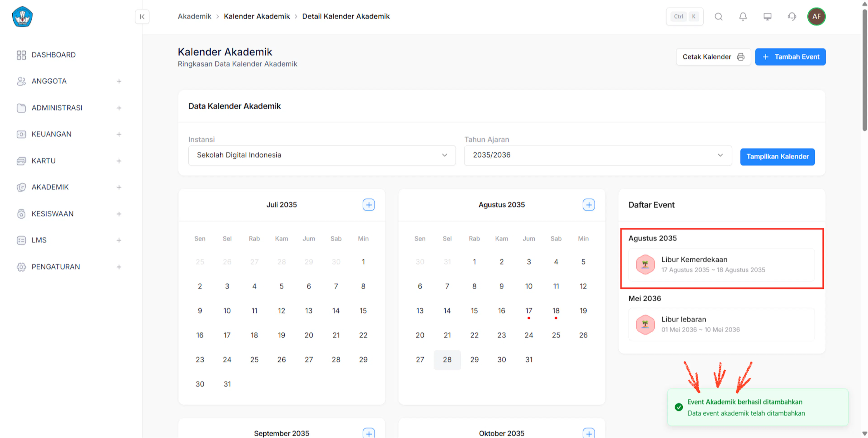This screenshot has height=438, width=868.
Task: Click the Kartu card icon
Action: (21, 161)
